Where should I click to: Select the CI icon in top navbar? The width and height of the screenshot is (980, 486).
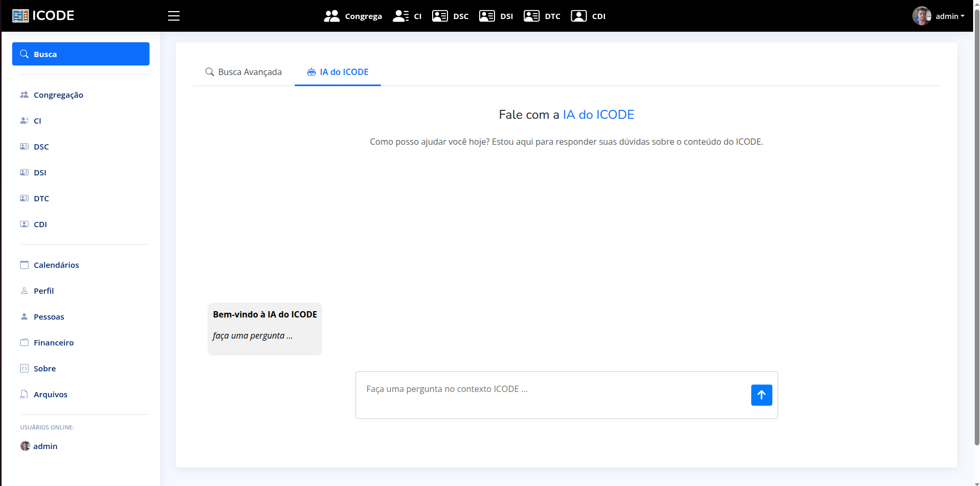point(400,16)
